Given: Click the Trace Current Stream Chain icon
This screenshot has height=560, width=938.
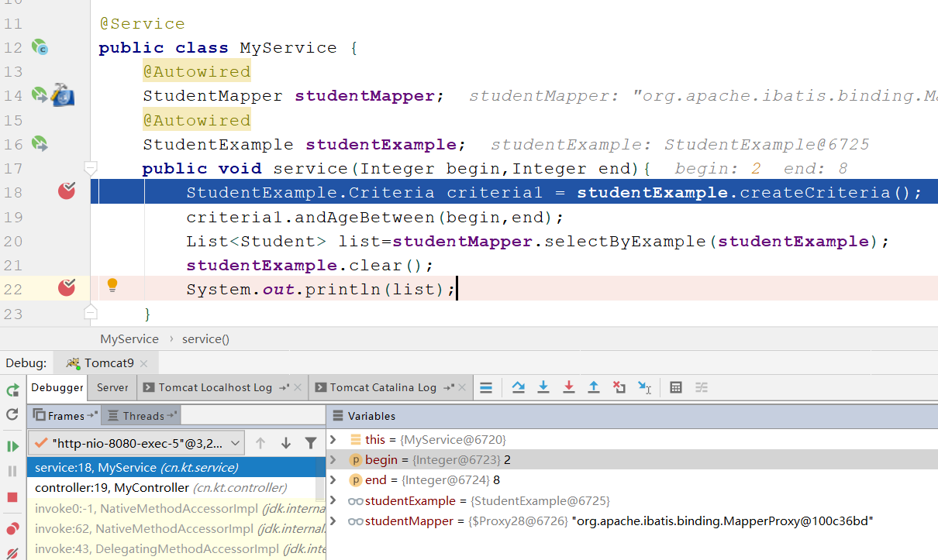Looking at the screenshot, I should click(x=701, y=387).
